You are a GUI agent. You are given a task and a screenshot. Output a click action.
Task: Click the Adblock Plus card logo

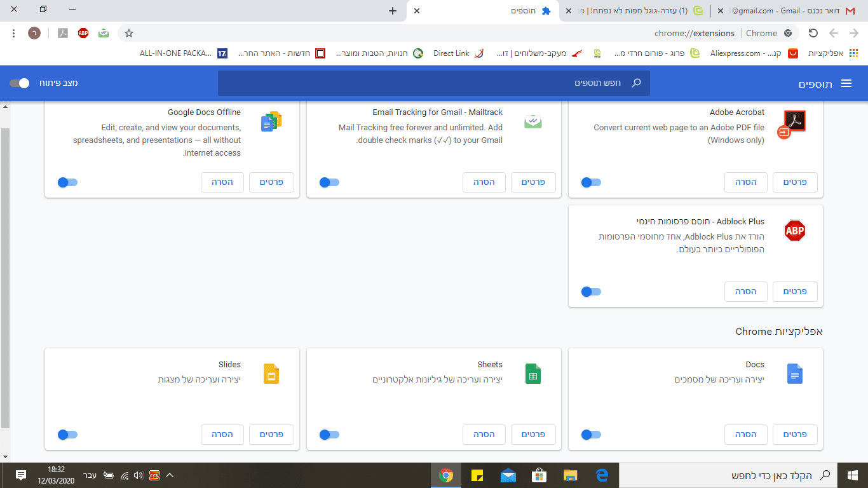pyautogui.click(x=795, y=231)
